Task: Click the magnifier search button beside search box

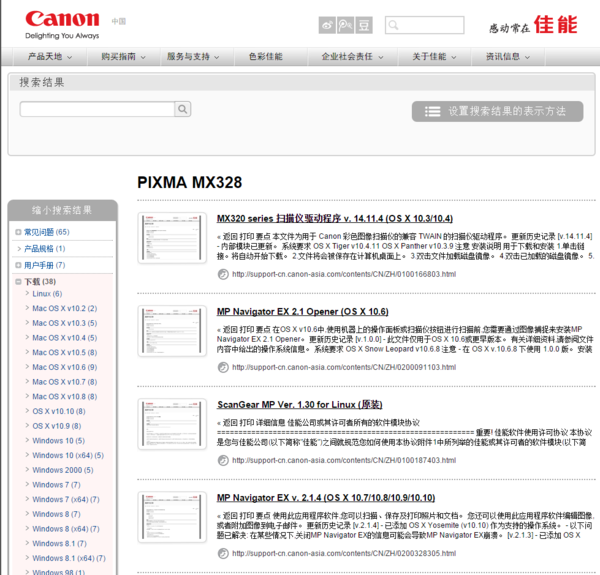Action: coord(183,109)
